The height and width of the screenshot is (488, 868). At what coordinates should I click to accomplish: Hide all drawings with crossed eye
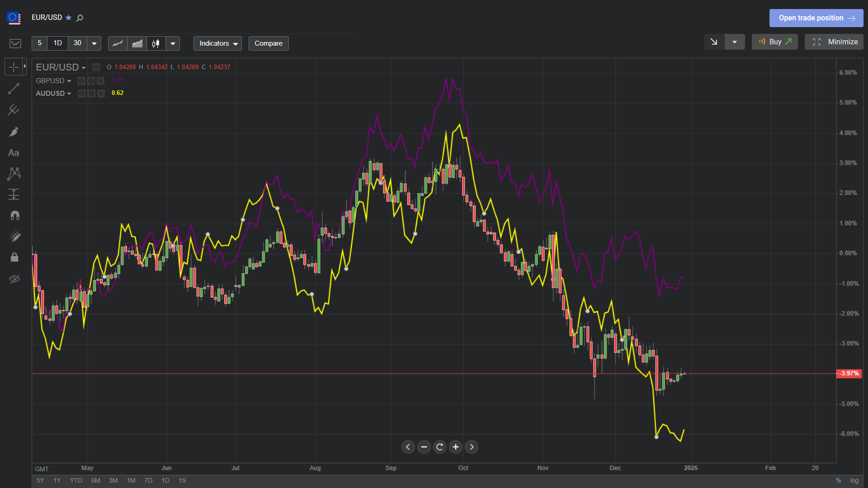coord(14,279)
